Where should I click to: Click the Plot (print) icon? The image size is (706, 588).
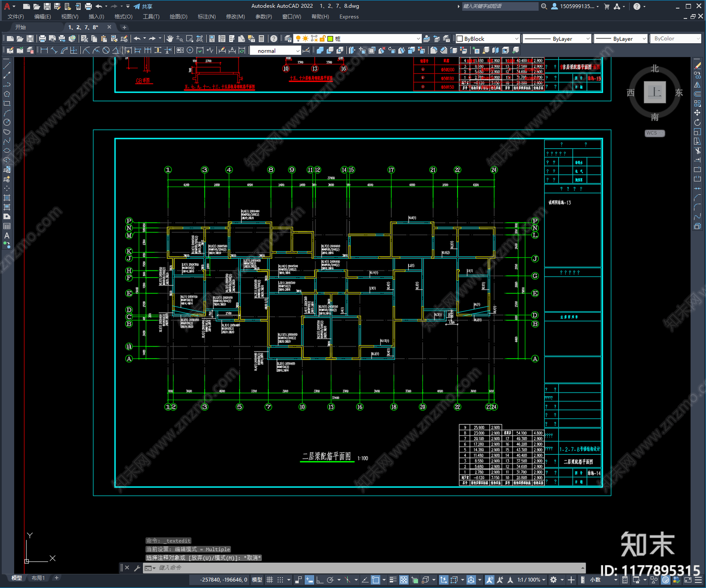[x=42, y=39]
